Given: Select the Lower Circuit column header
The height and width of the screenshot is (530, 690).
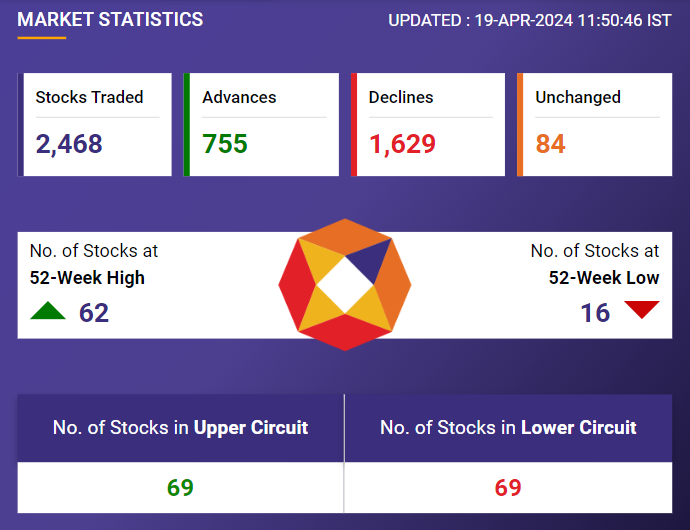Looking at the screenshot, I should 508,428.
